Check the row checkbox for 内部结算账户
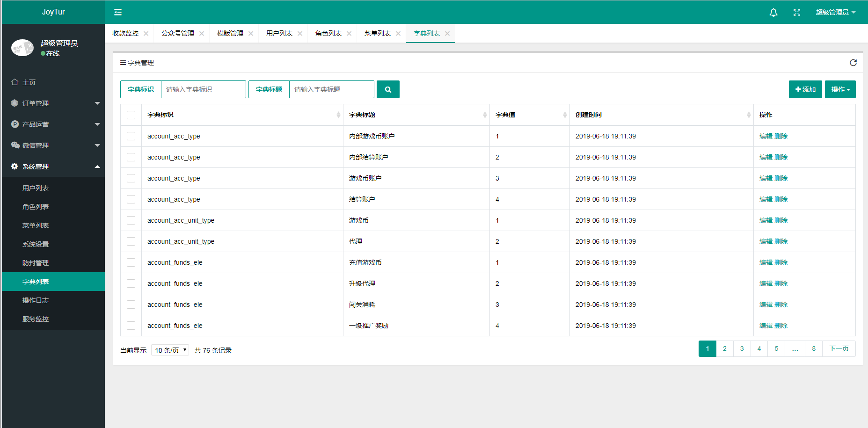This screenshot has width=868, height=428. click(131, 157)
